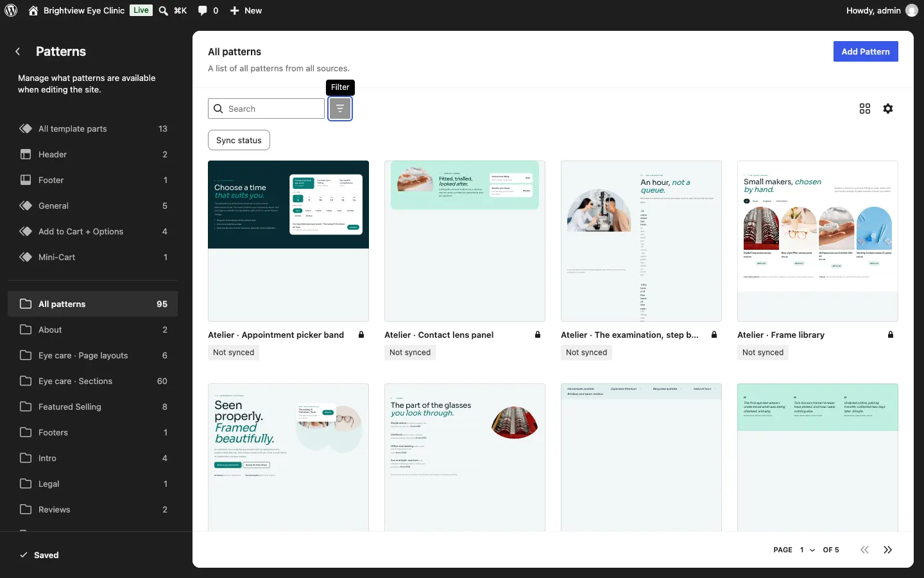Open the Legal pattern category
Screen dimensions: 924x578
(x=93, y=484)
